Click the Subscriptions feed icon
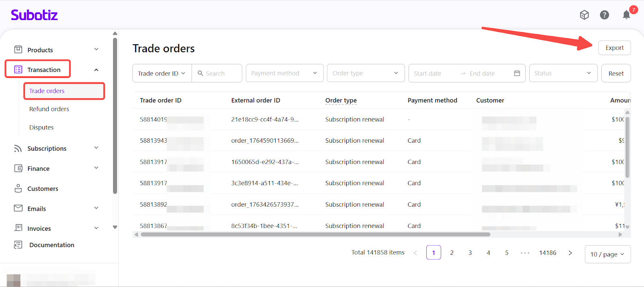Screen dimensions: 644x287 tap(18, 149)
